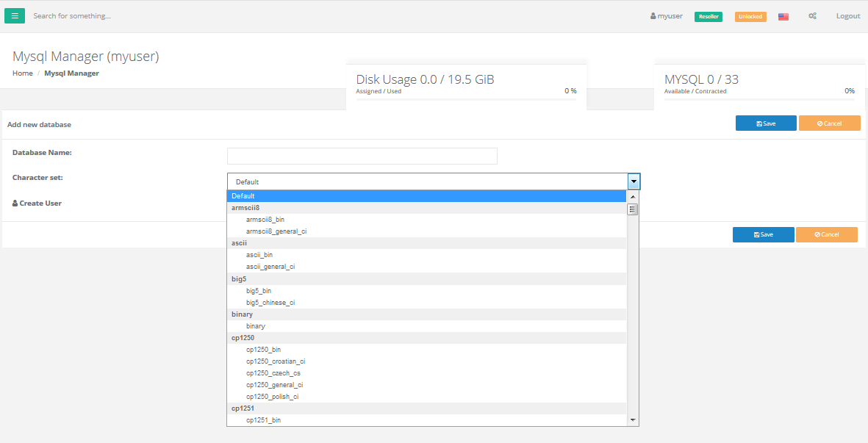Screen dimensions: 868x443
Task: Toggle the Character set dropdown arrow
Action: (634, 181)
